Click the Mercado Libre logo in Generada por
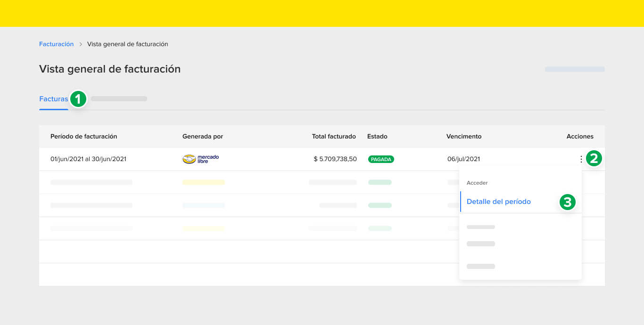The width and height of the screenshot is (644, 325). 200,159
